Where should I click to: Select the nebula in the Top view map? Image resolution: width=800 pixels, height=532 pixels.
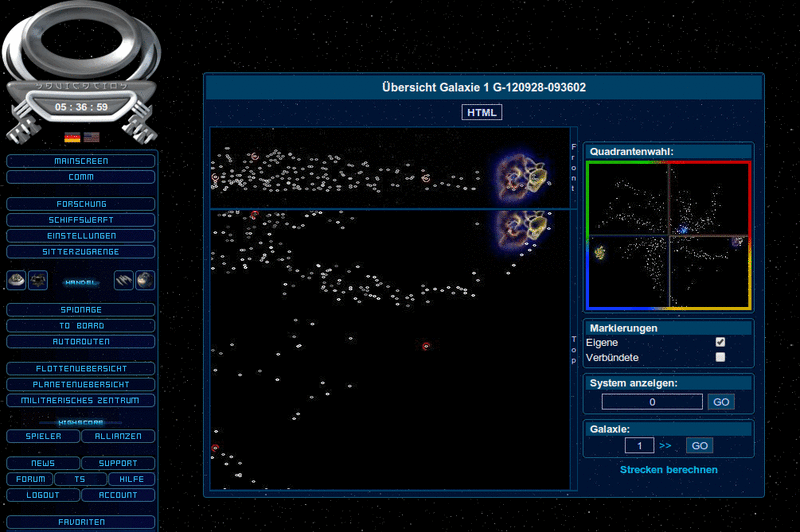click(x=521, y=231)
